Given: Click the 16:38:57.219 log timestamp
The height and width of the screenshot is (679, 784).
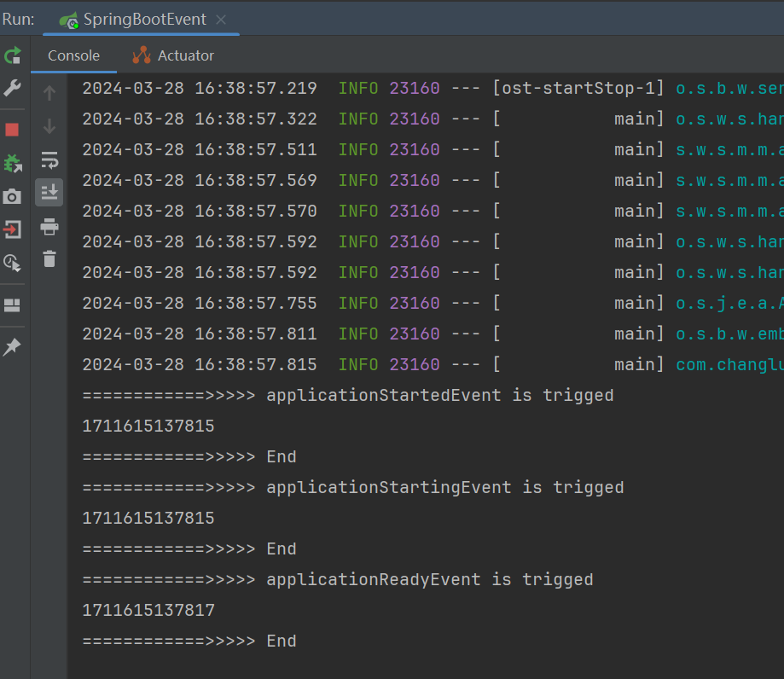Looking at the screenshot, I should point(255,88).
